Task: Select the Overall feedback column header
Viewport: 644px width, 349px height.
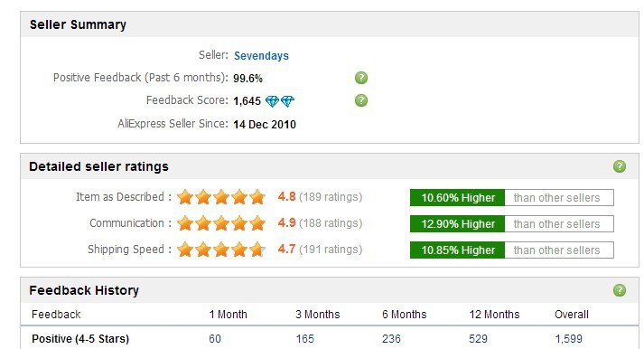Action: (x=572, y=315)
